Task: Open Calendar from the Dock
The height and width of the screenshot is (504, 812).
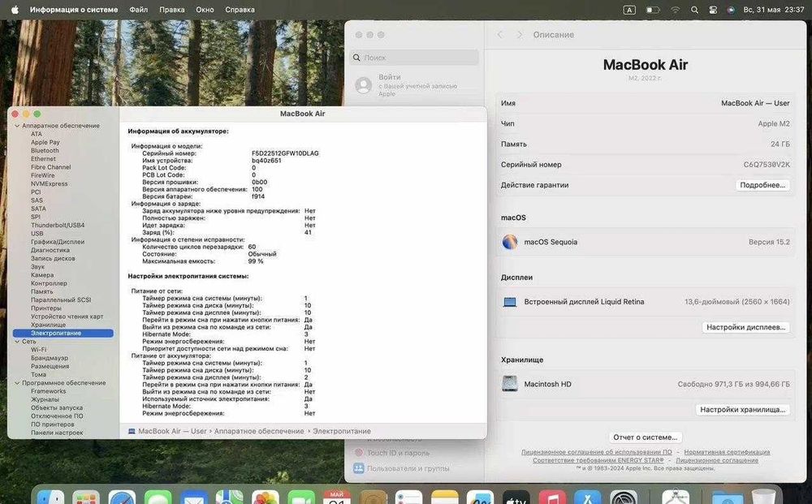Action: 337,498
